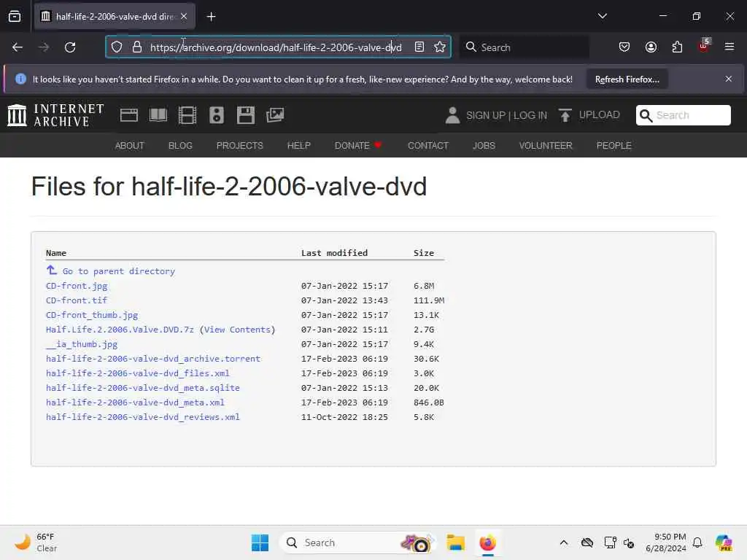The image size is (747, 560).
Task: Toggle reader view in address bar
Action: coord(419,47)
